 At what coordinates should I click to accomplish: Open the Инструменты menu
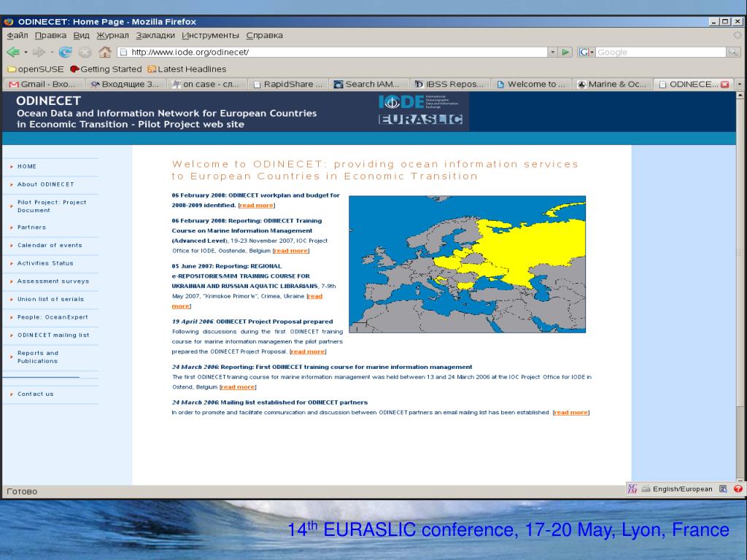(210, 35)
